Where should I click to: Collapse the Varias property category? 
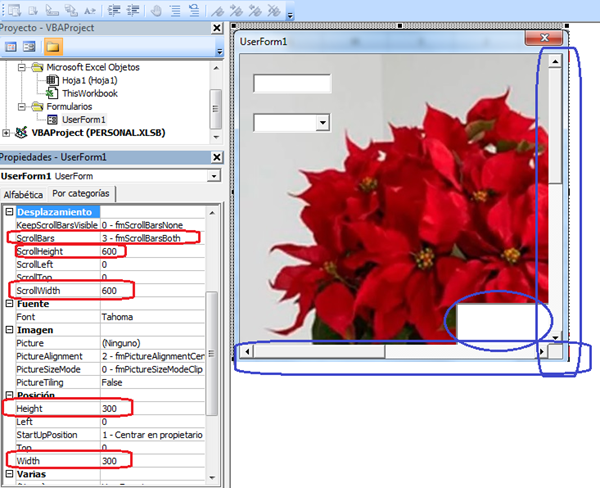point(10,474)
